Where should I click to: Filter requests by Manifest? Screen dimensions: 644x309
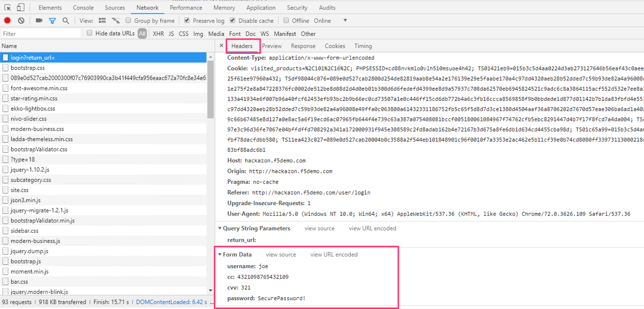point(285,33)
